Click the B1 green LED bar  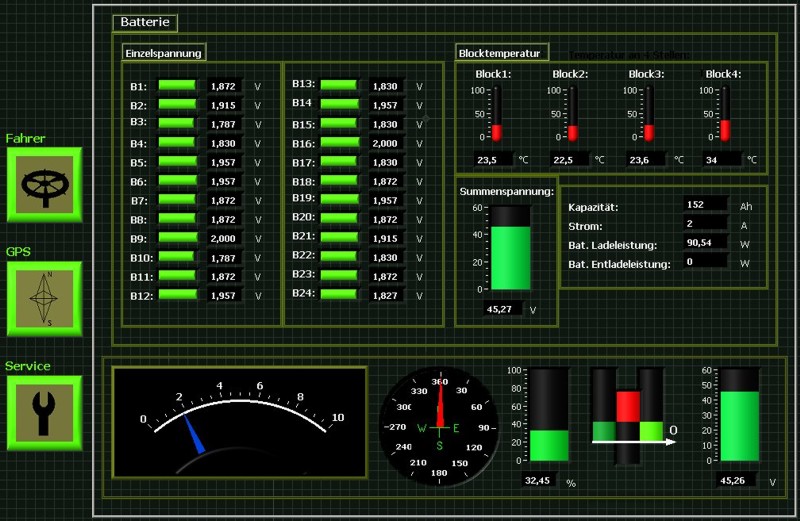tap(177, 86)
